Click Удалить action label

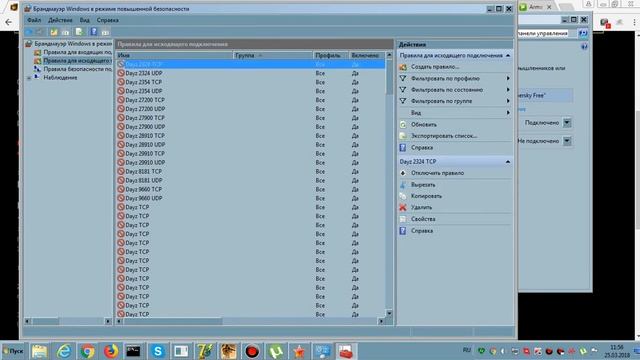coord(421,207)
